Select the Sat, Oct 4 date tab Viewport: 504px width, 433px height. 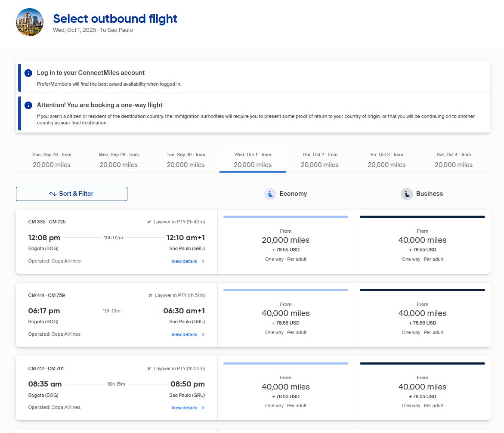(x=454, y=160)
